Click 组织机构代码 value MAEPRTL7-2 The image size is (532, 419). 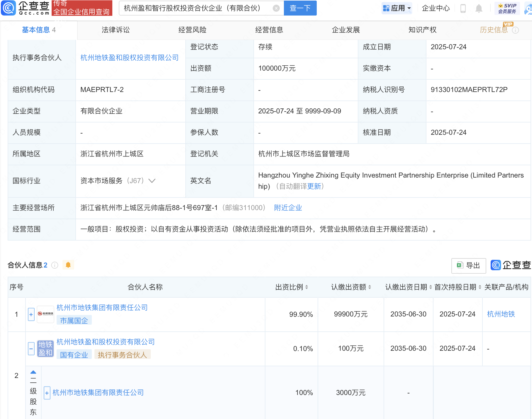click(x=102, y=90)
